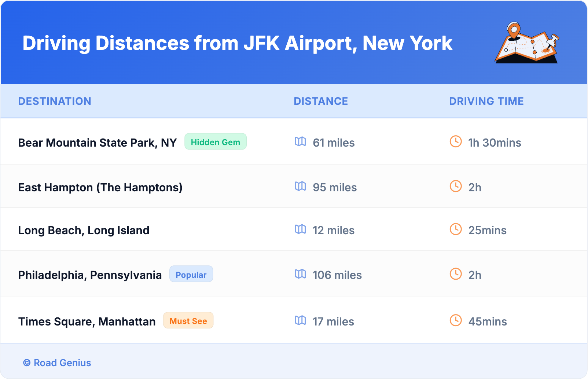Select the Popular badge
This screenshot has width=588, height=379.
point(191,275)
